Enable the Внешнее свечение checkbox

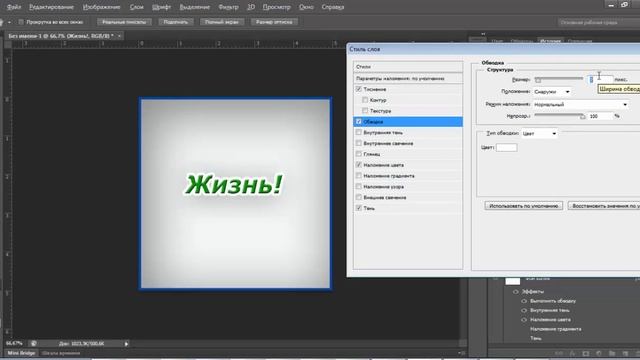tap(359, 197)
